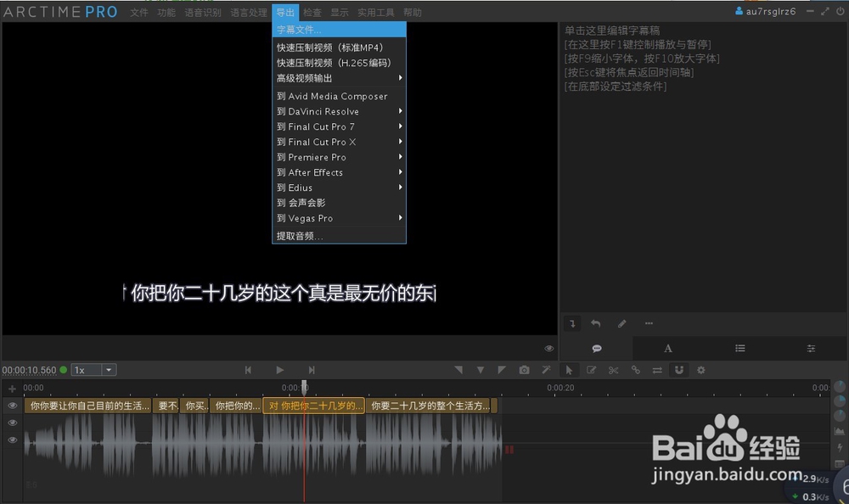
Task: Open the 显示 menu
Action: click(x=340, y=12)
